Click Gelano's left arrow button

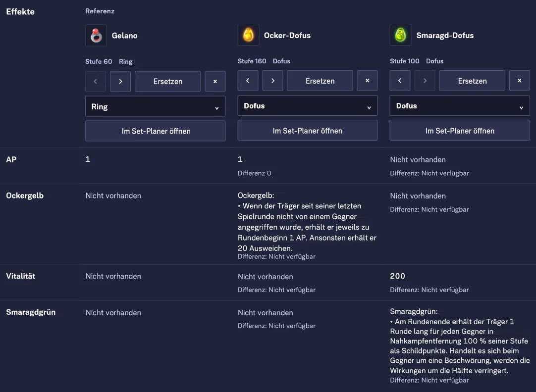[96, 81]
